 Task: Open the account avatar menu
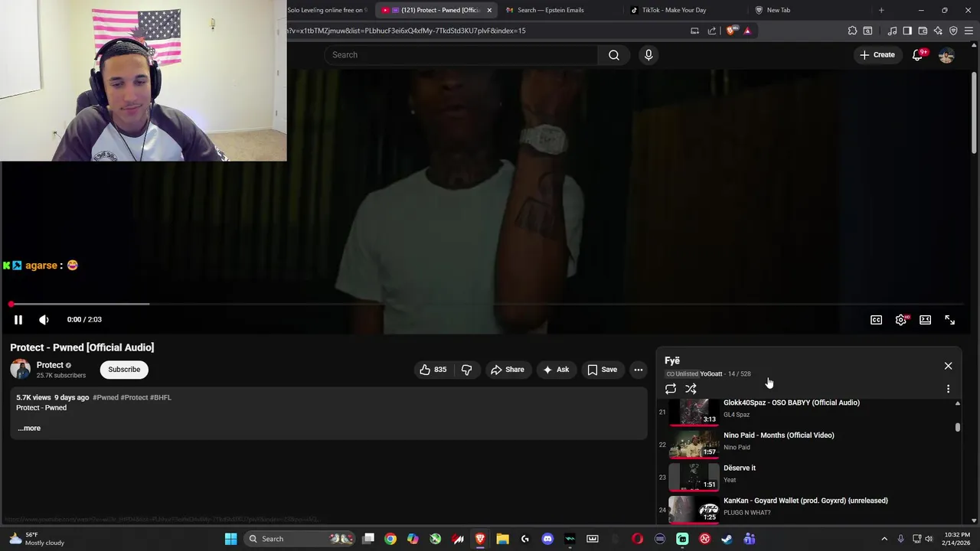946,55
